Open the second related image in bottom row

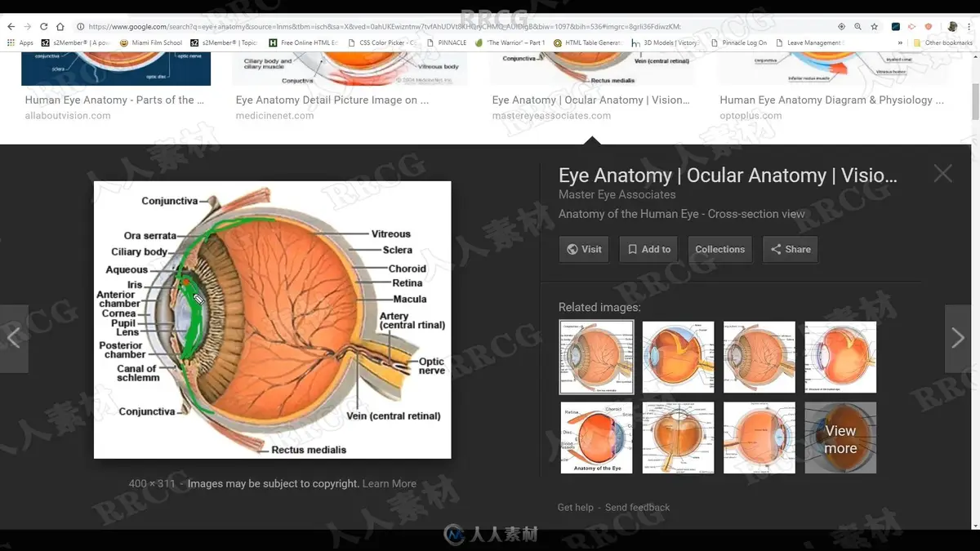[x=678, y=438]
